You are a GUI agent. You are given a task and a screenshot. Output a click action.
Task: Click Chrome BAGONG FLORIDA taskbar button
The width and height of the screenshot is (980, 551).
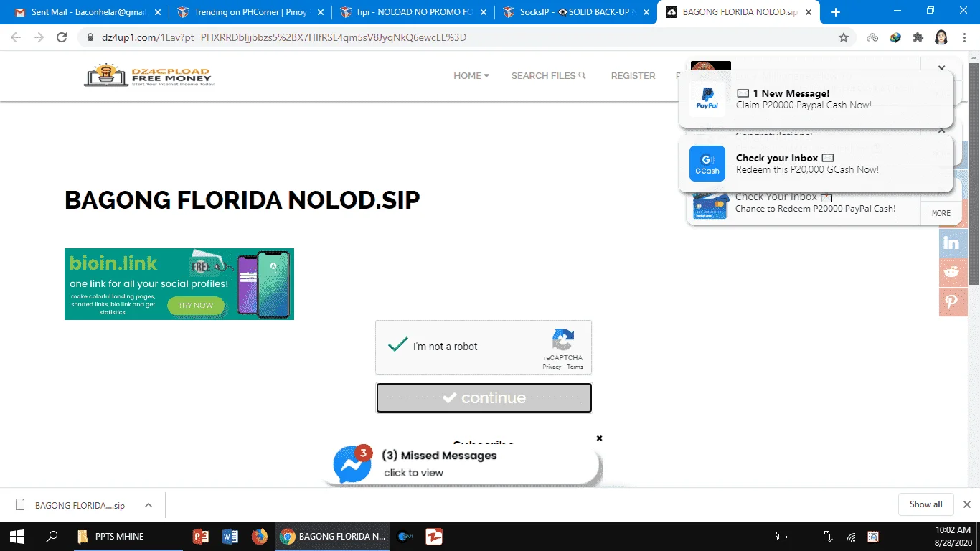[331, 536]
